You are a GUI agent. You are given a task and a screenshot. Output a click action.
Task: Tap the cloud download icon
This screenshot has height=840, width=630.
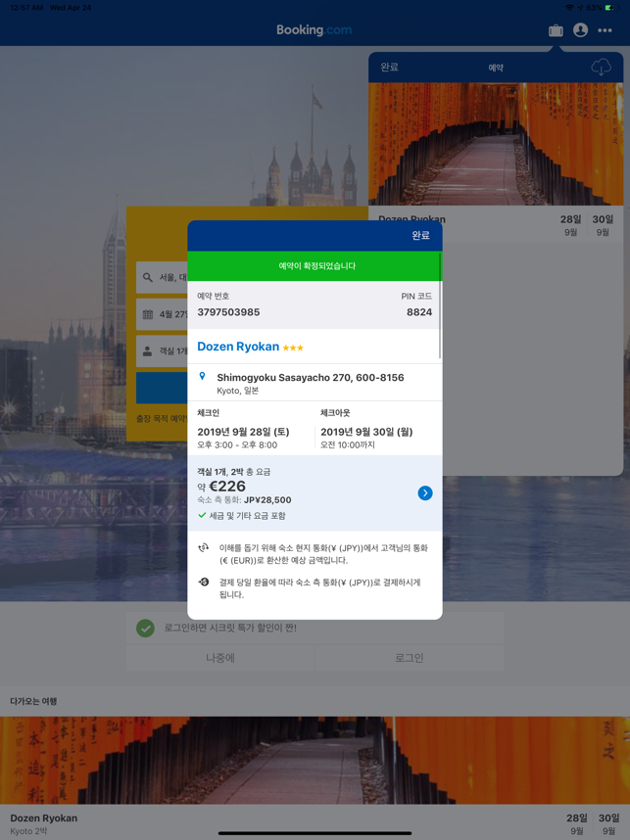click(601, 68)
